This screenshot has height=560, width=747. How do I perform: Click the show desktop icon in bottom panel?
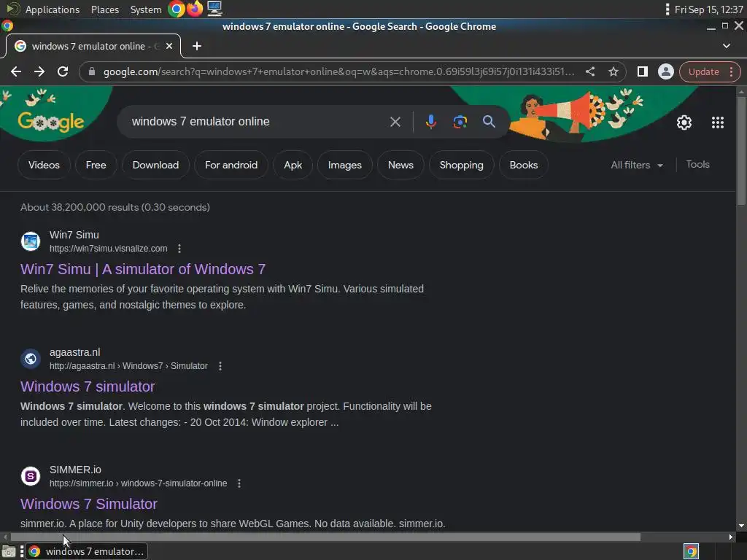pyautogui.click(x=9, y=551)
